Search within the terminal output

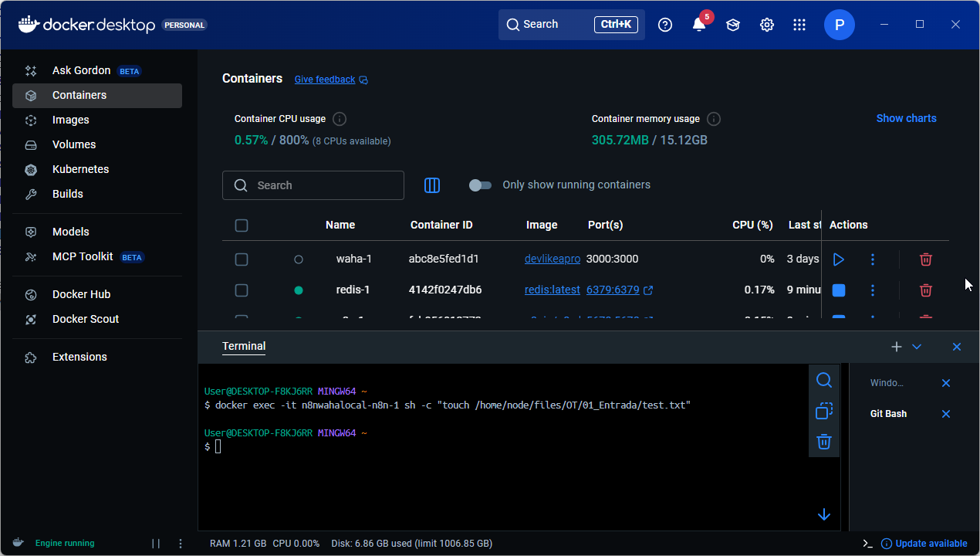tap(823, 380)
